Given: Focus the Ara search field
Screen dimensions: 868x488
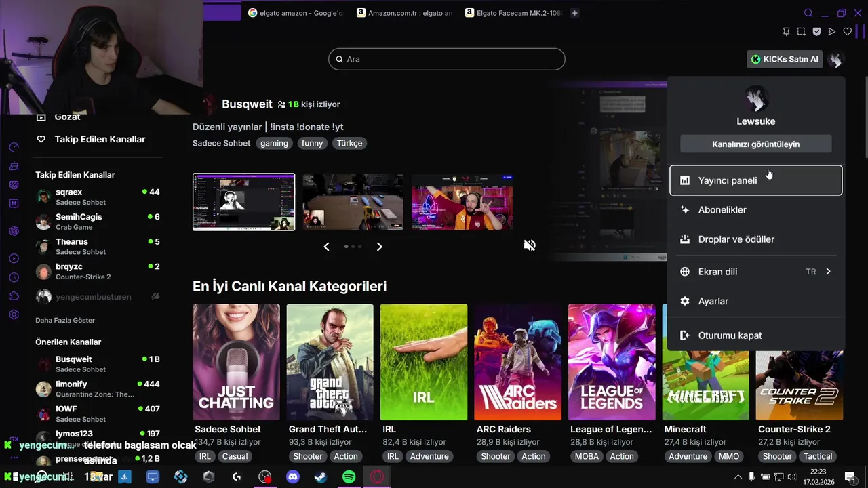Looking at the screenshot, I should (447, 59).
